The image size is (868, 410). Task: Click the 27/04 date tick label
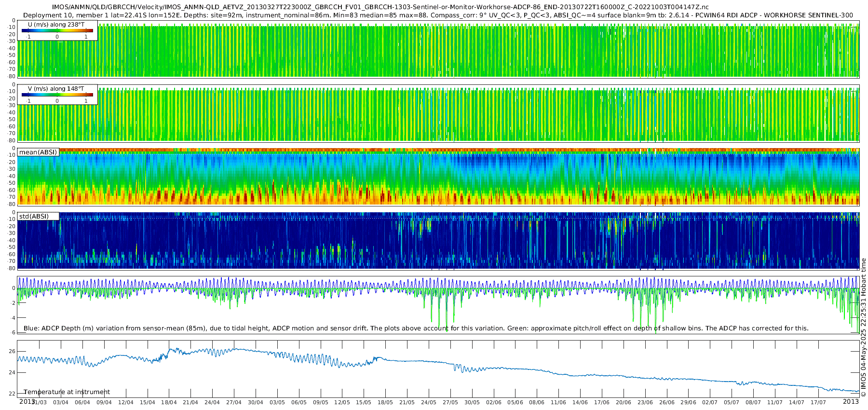(x=234, y=402)
